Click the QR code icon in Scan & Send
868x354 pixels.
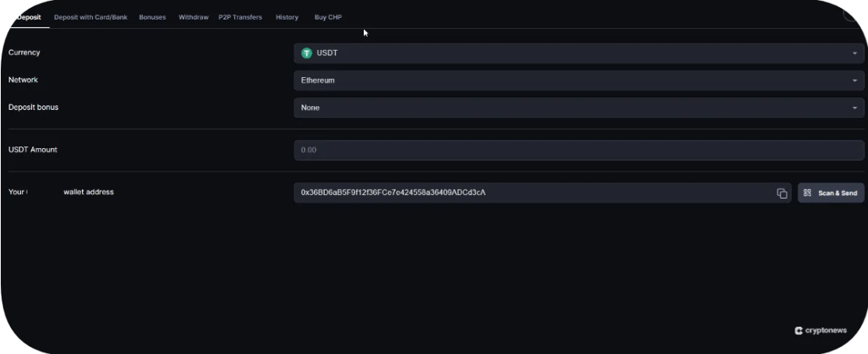click(808, 193)
